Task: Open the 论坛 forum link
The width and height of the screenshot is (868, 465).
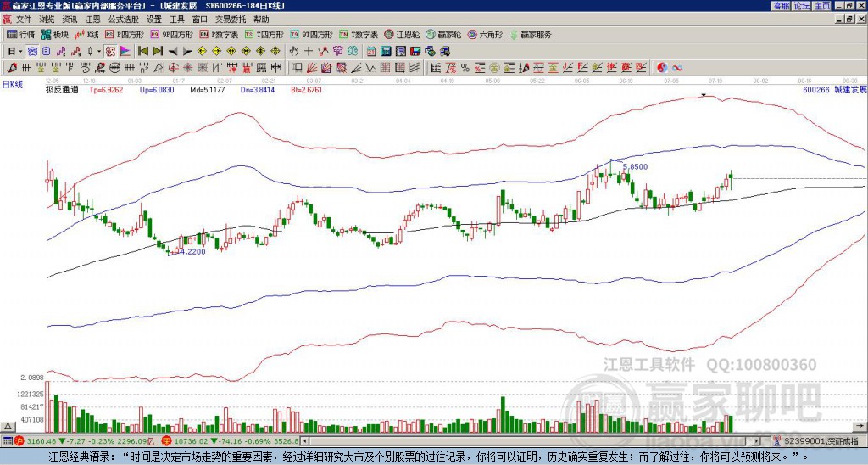Action: pyautogui.click(x=801, y=5)
